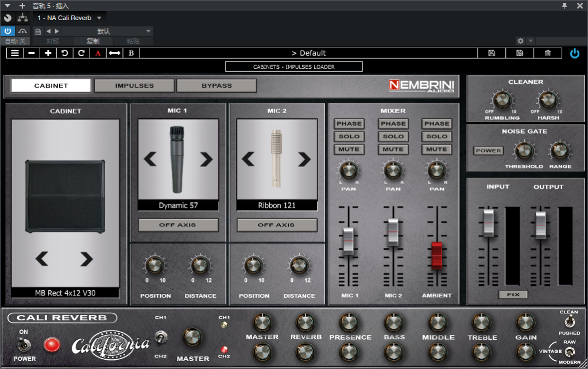Toggle the plugin's blue power icon
Viewport: 588px width, 369px height.
click(574, 53)
